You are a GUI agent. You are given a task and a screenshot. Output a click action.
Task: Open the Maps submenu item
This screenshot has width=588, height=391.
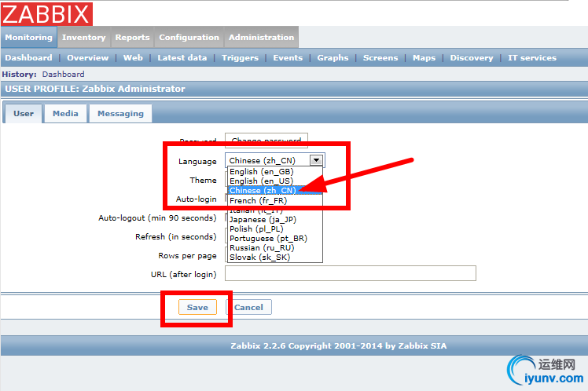pos(424,57)
